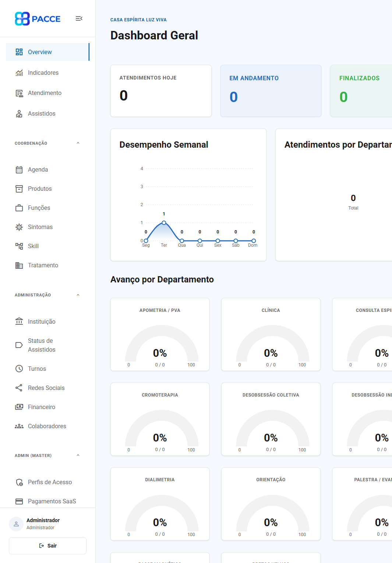Click the Administrador user name
This screenshot has width=392, height=563.
pos(43,520)
